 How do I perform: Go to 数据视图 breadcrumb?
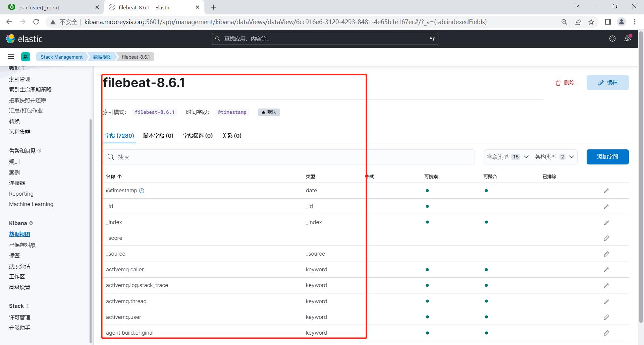point(102,57)
